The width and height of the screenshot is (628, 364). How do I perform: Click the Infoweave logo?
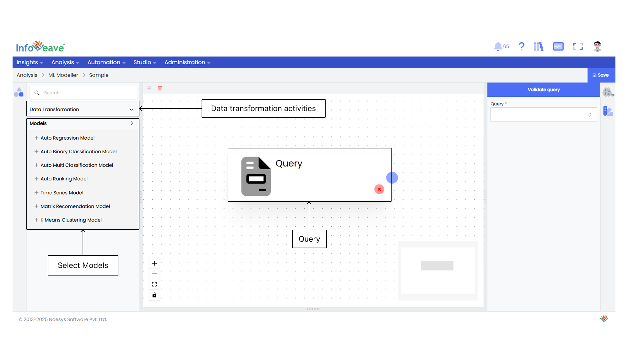click(x=41, y=47)
